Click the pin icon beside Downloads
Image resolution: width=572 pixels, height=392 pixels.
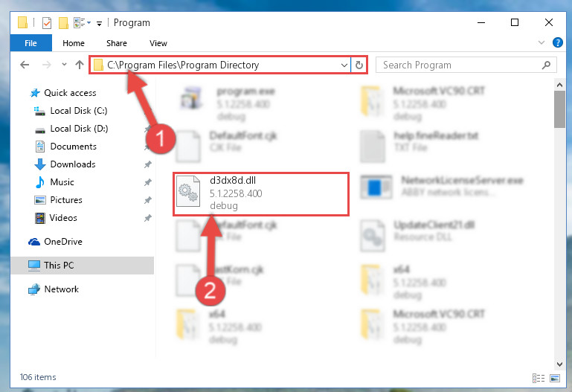tap(147, 165)
